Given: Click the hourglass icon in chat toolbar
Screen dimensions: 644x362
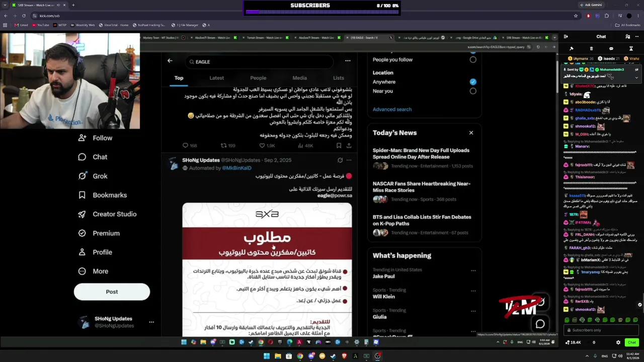Looking at the screenshot, I should pos(631,49).
